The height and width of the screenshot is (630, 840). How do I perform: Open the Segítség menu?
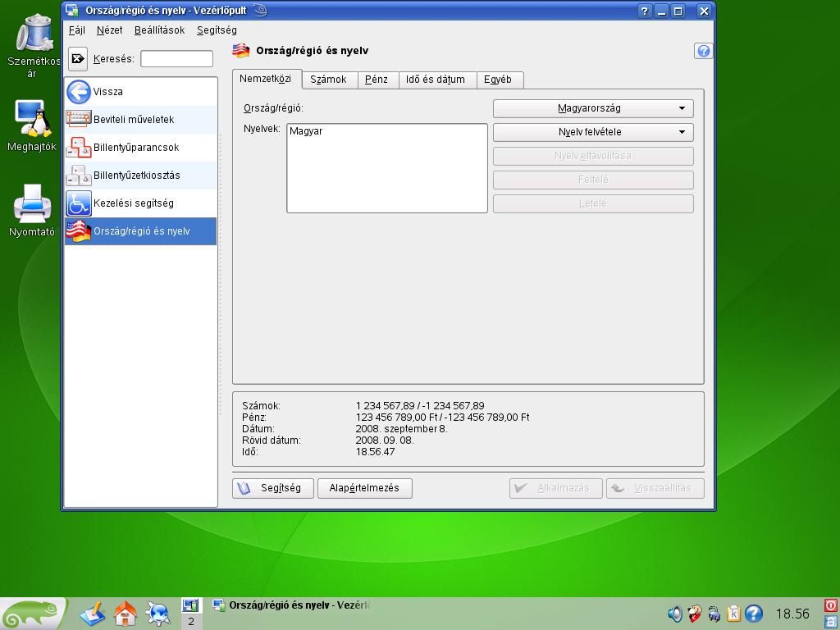tap(217, 30)
